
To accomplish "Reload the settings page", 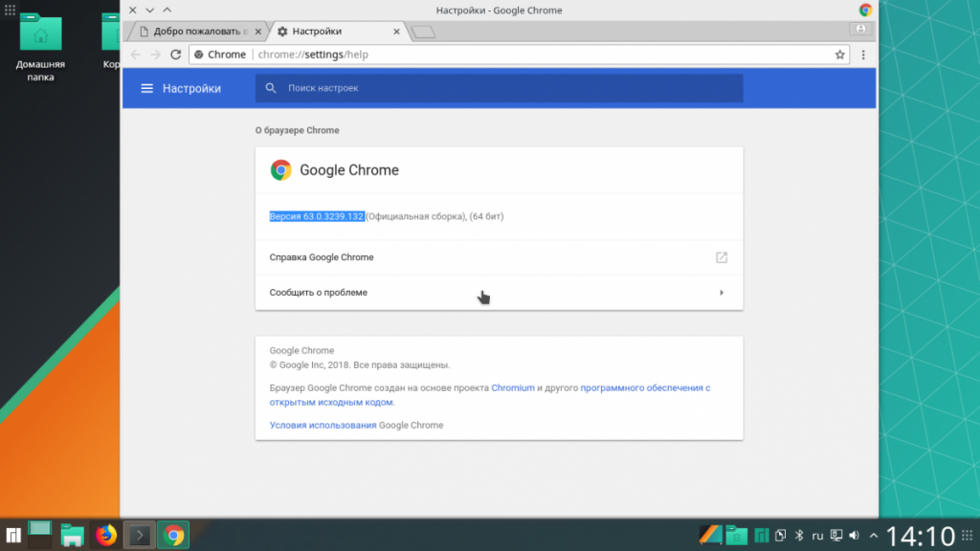I will [176, 55].
